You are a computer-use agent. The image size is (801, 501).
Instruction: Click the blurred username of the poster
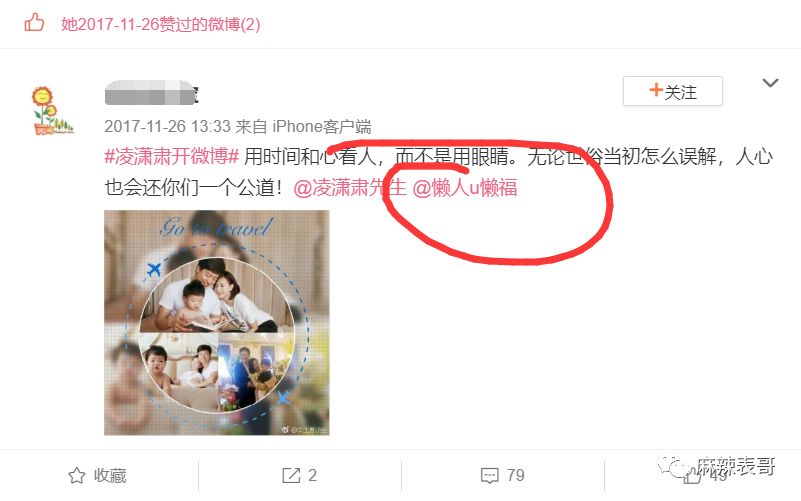tap(151, 93)
